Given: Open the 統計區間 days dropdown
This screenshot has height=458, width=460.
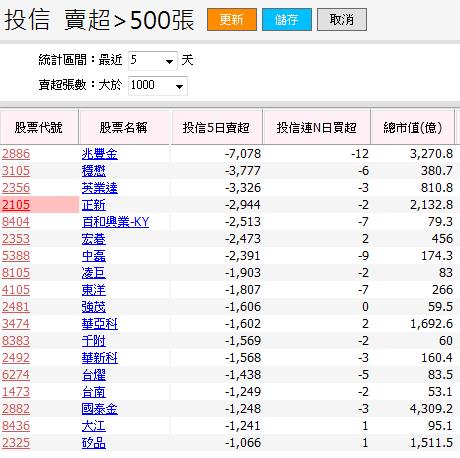Looking at the screenshot, I should tap(153, 61).
